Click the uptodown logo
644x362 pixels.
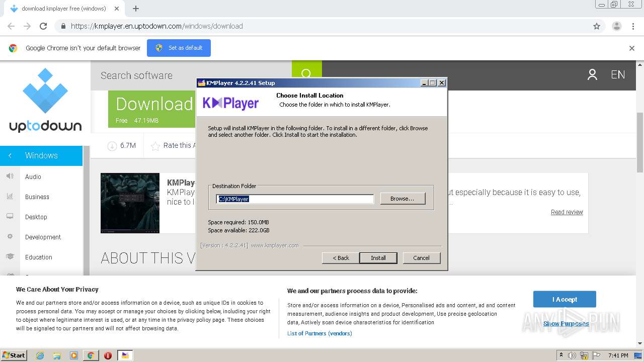45,100
